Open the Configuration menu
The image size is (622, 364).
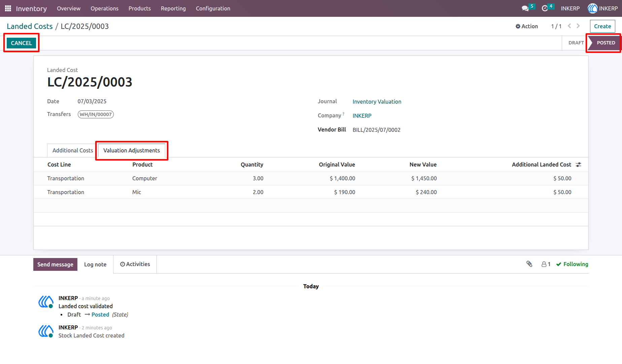point(213,8)
